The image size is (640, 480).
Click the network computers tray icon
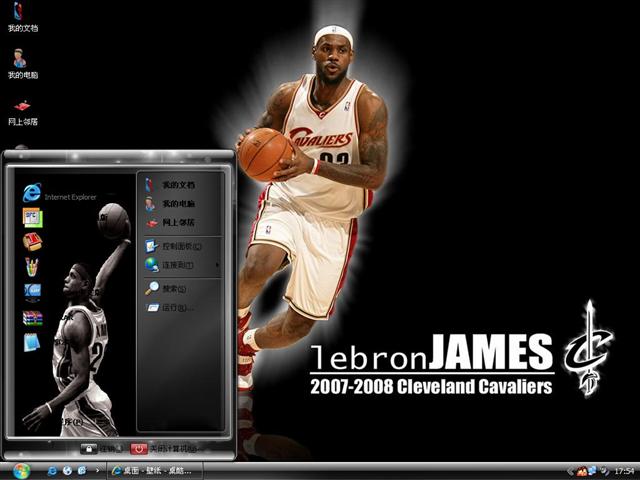pyautogui.click(x=592, y=471)
